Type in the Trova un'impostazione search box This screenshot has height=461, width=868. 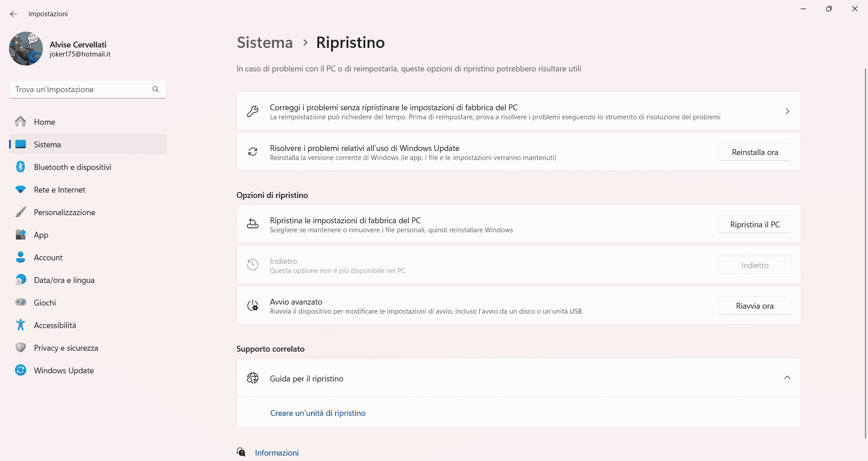(81, 89)
